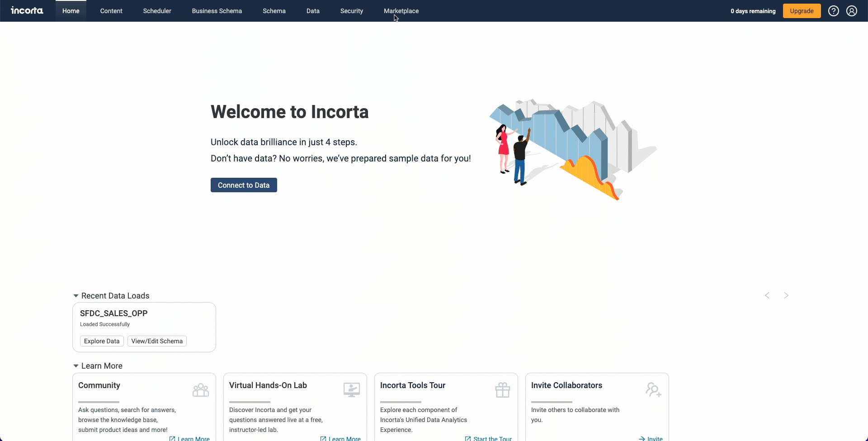
Task: Open the Marketplace tab
Action: [401, 11]
